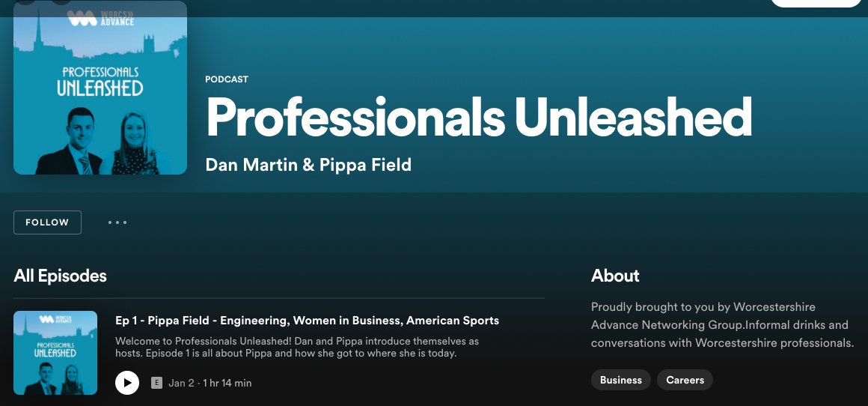Select the Careers category tag
This screenshot has width=868, height=406.
point(685,380)
